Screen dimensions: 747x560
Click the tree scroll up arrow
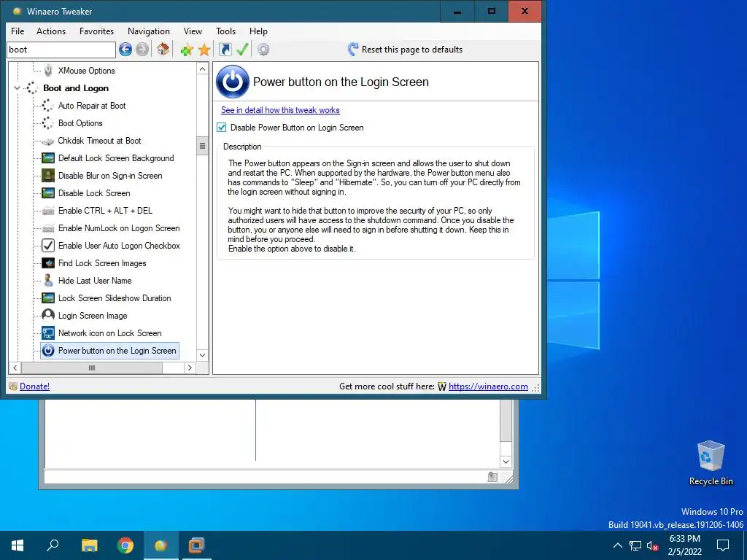203,69
